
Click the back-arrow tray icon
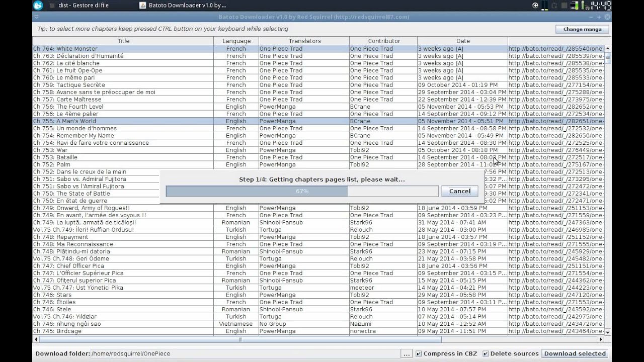[x=535, y=6]
